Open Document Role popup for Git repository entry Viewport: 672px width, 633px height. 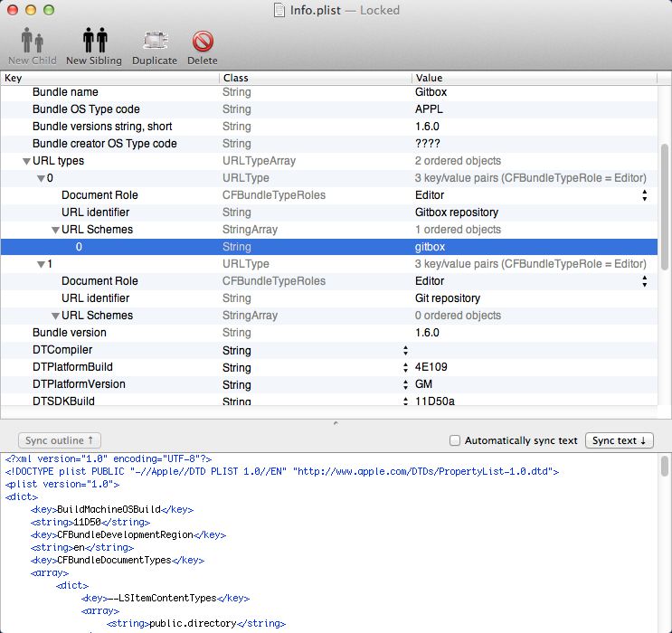pyautogui.click(x=644, y=281)
